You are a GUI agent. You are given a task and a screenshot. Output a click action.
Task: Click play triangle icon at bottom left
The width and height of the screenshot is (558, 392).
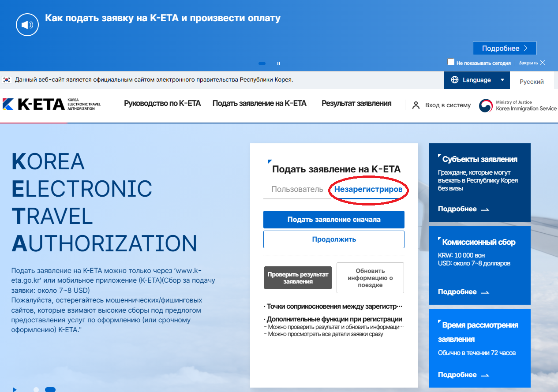pos(15,389)
